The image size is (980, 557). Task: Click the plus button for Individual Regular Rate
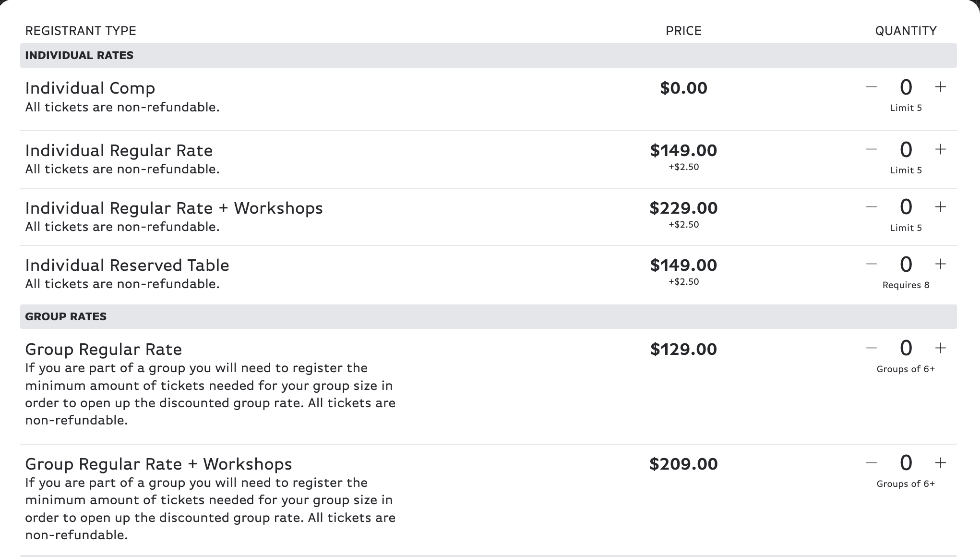point(940,149)
